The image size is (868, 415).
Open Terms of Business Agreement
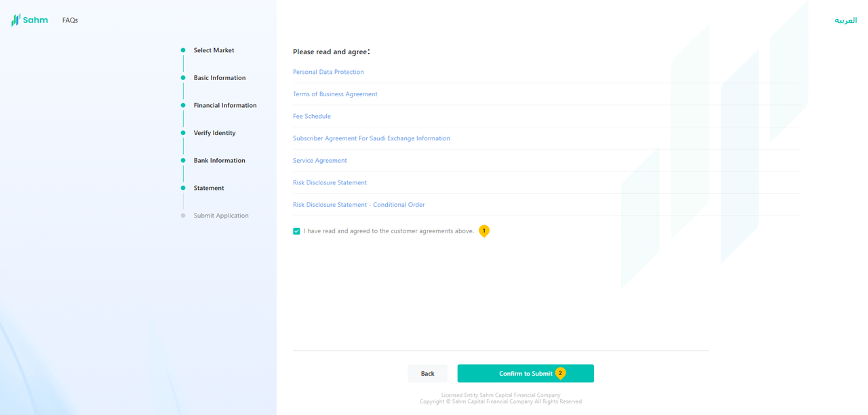coord(335,94)
